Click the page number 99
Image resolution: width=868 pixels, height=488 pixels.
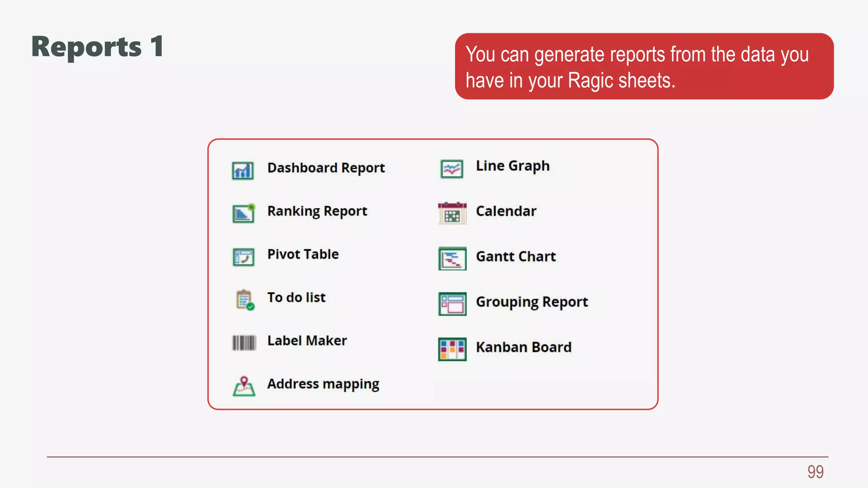(x=815, y=472)
